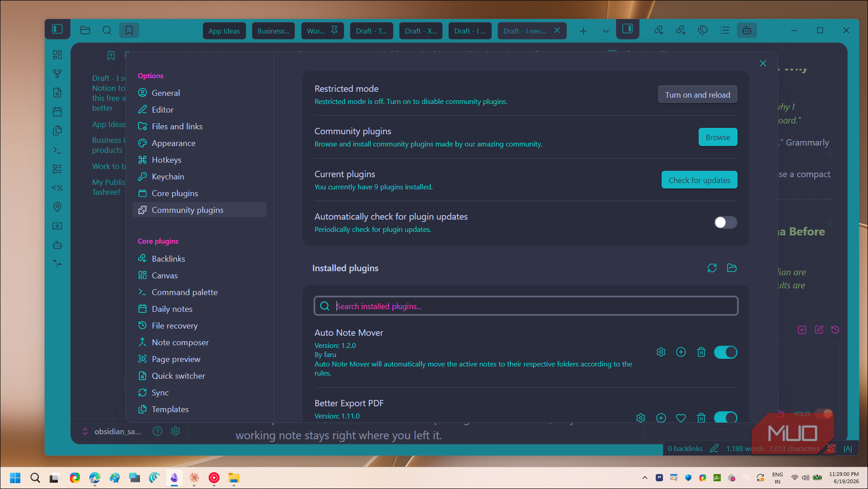Switch to the Draft - X... tab
Image resolution: width=868 pixels, height=489 pixels.
pyautogui.click(x=421, y=31)
